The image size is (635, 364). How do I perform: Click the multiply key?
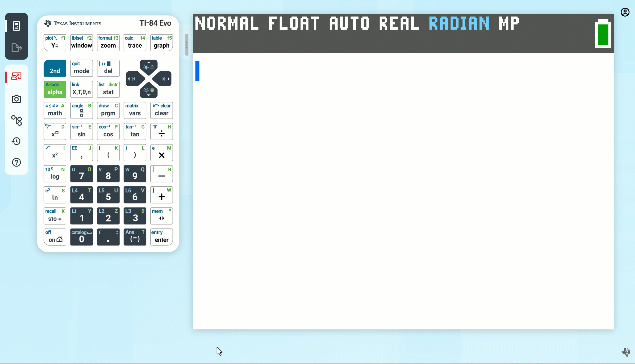point(162,152)
